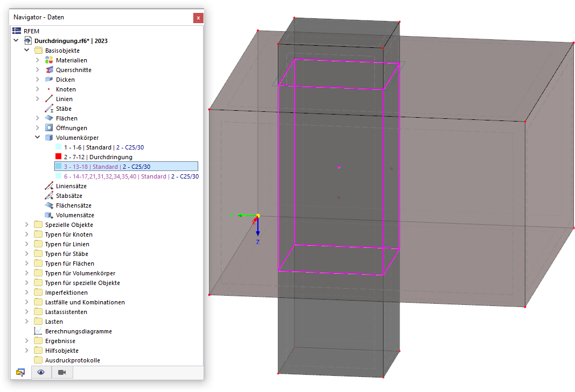Click the Materialien colored spheres icon
This screenshot has height=392, width=575.
[49, 60]
